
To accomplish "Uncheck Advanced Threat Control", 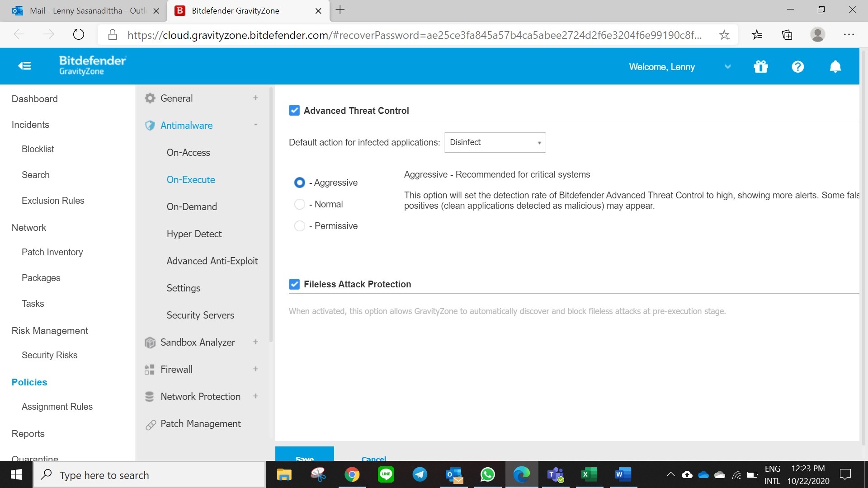I will (294, 110).
